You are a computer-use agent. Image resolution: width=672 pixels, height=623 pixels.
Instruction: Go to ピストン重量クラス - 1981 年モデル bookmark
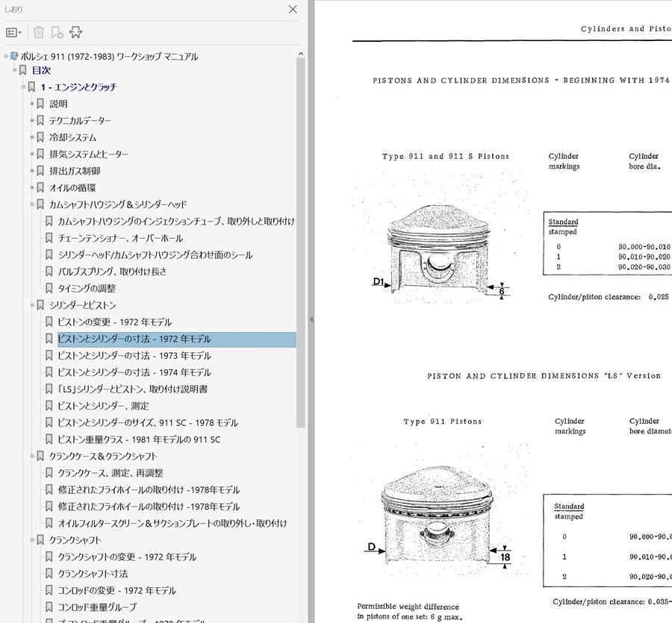(140, 439)
